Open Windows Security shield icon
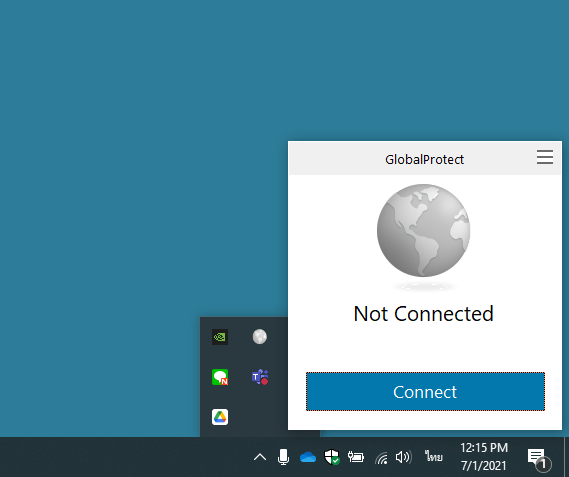 (332, 457)
